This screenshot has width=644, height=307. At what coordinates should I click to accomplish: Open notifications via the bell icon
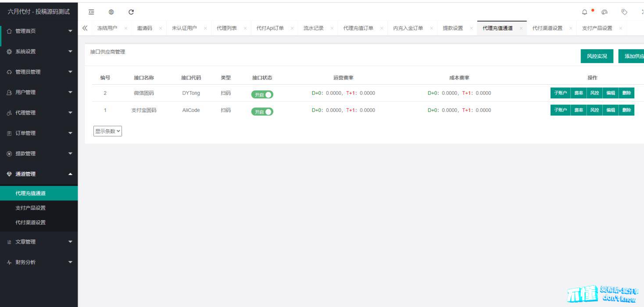(584, 12)
